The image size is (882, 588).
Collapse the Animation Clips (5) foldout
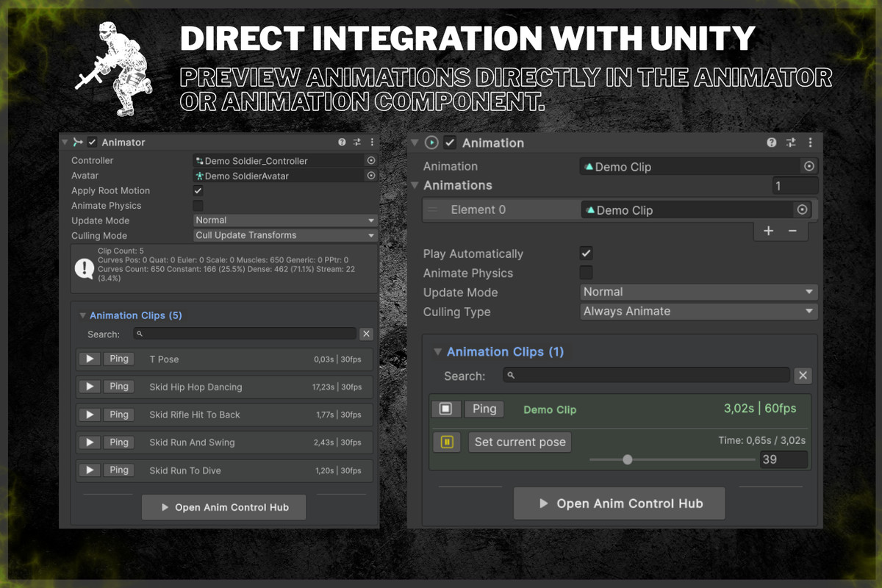[x=83, y=315]
